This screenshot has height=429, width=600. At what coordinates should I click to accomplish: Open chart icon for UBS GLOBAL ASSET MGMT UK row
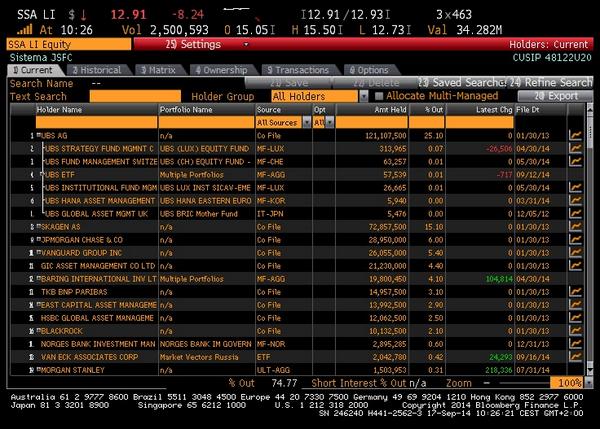[575, 213]
